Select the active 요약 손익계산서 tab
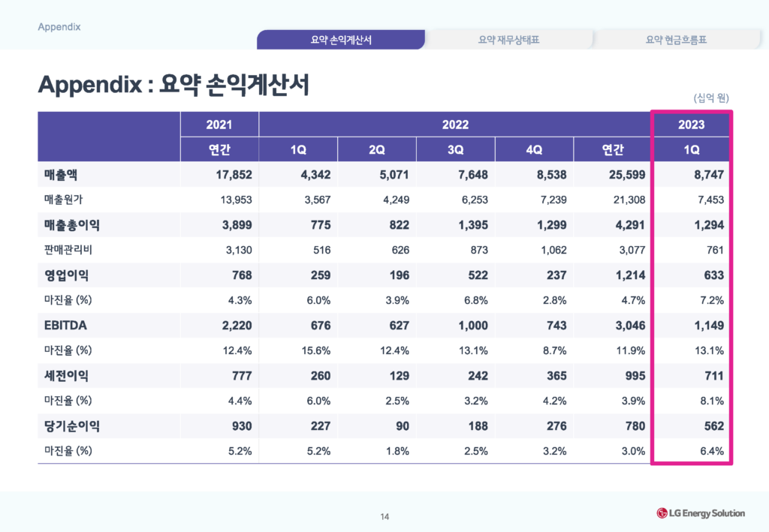 [x=341, y=36]
